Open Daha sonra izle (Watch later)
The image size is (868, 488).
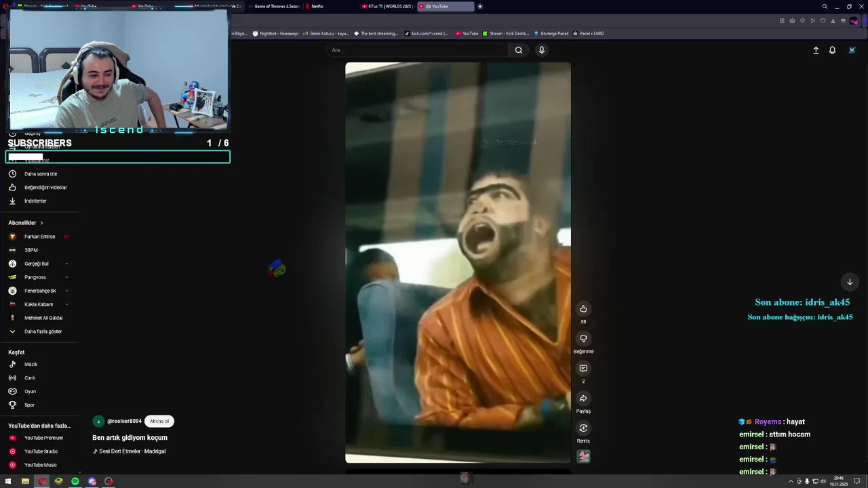tap(41, 174)
